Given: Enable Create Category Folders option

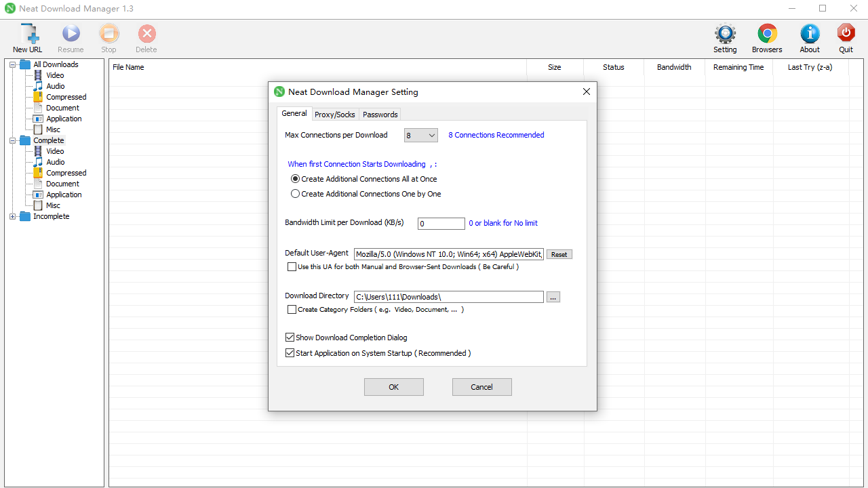Looking at the screenshot, I should pos(292,309).
